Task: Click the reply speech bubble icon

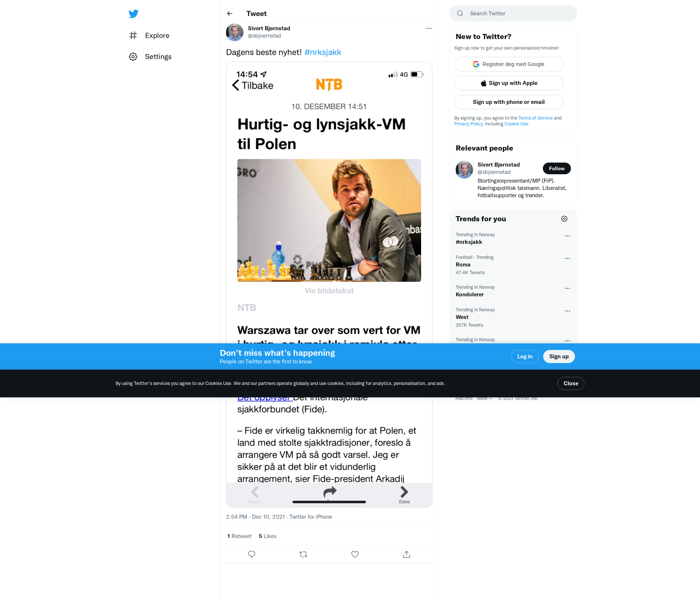Action: click(252, 554)
